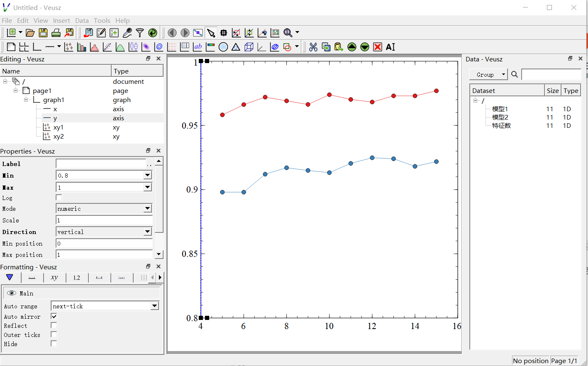Open an existing document via folder icon
588x366 pixels.
(30, 32)
